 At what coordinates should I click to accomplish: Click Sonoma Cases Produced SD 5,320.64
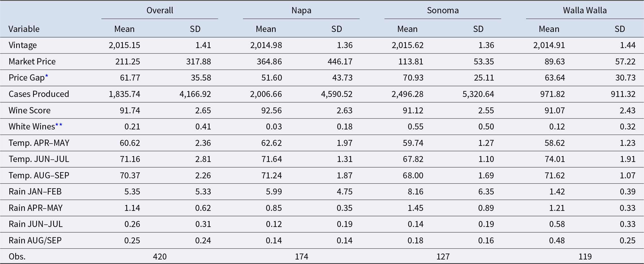point(478,94)
